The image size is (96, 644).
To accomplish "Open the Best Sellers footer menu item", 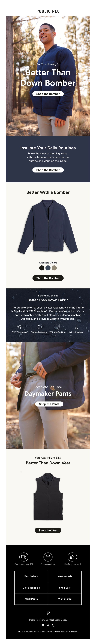I will [x=31, y=576].
